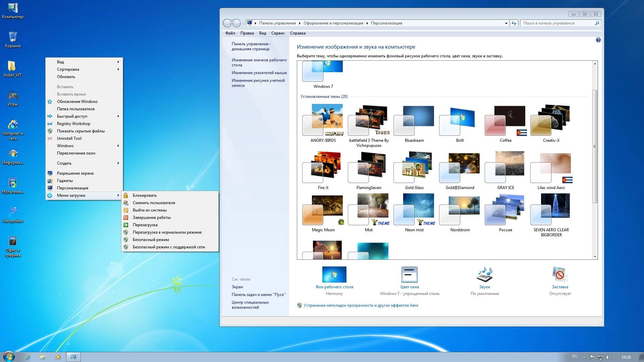Open Интернет и сети desktop icon
Image resolution: width=644 pixels, height=362 pixels.
tap(13, 130)
